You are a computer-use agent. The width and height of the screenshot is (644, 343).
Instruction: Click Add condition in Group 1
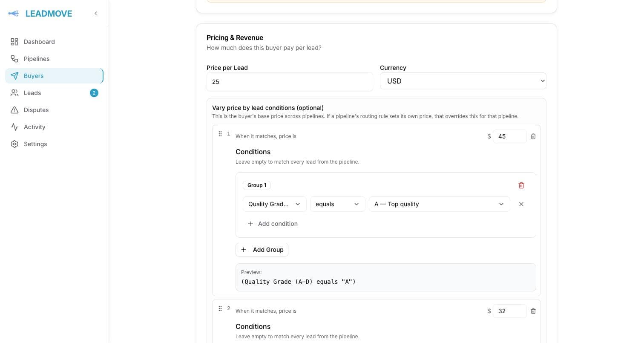click(x=273, y=224)
